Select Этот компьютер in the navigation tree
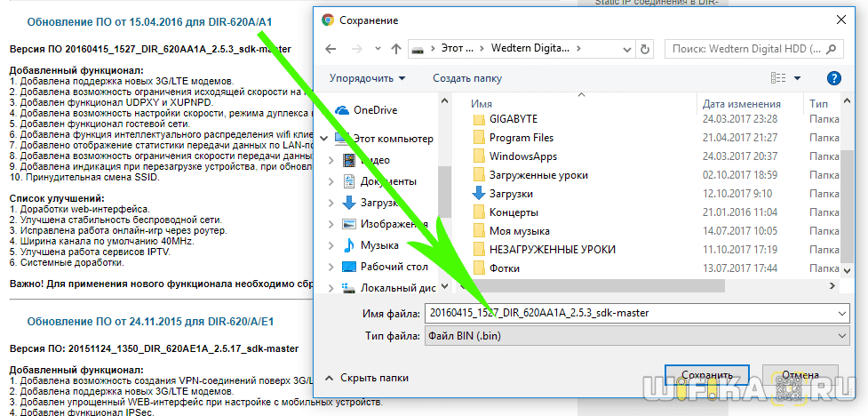The image size is (868, 416). [x=393, y=139]
